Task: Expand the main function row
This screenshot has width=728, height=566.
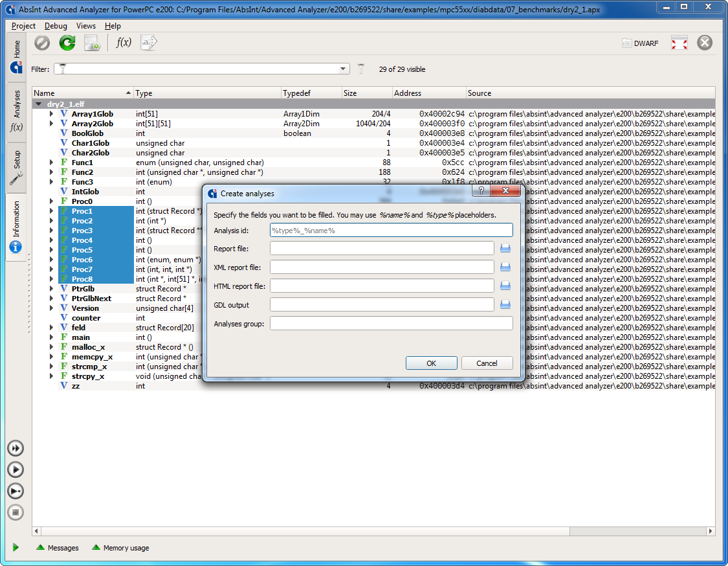Action: [x=52, y=337]
